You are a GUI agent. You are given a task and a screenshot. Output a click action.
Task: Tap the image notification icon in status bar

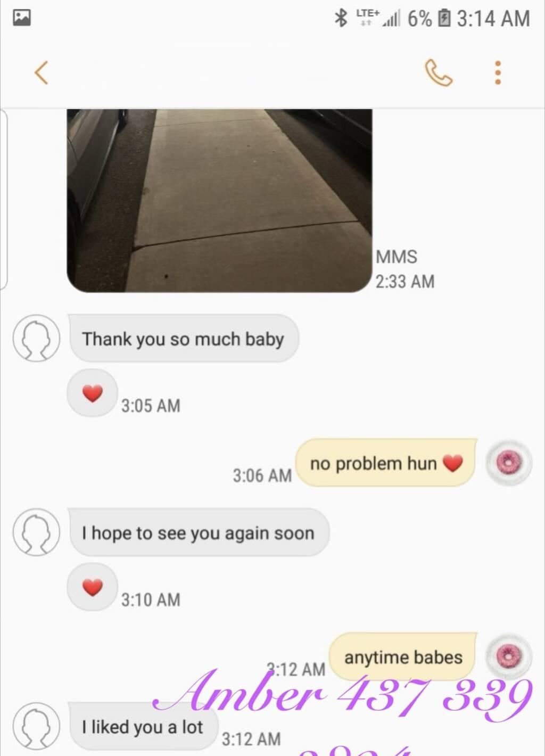tap(22, 18)
